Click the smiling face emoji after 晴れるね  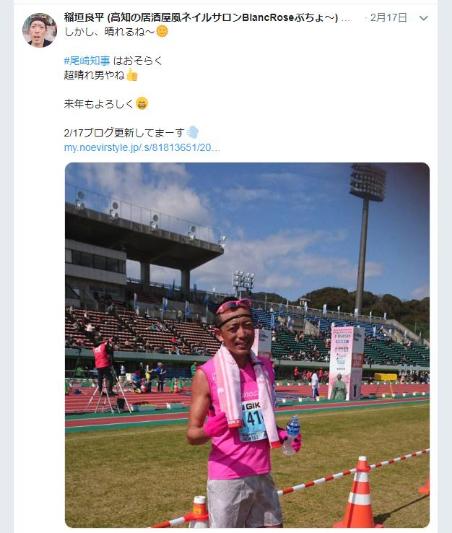[162, 32]
